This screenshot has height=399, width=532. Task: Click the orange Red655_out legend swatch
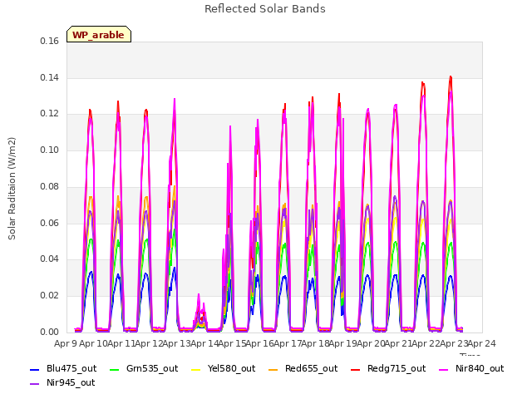[273, 369]
